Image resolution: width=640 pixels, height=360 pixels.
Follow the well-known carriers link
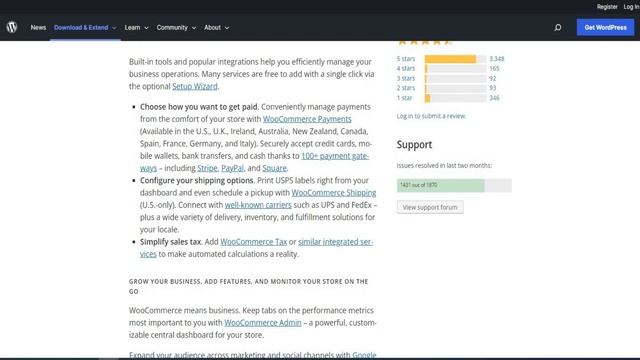258,204
